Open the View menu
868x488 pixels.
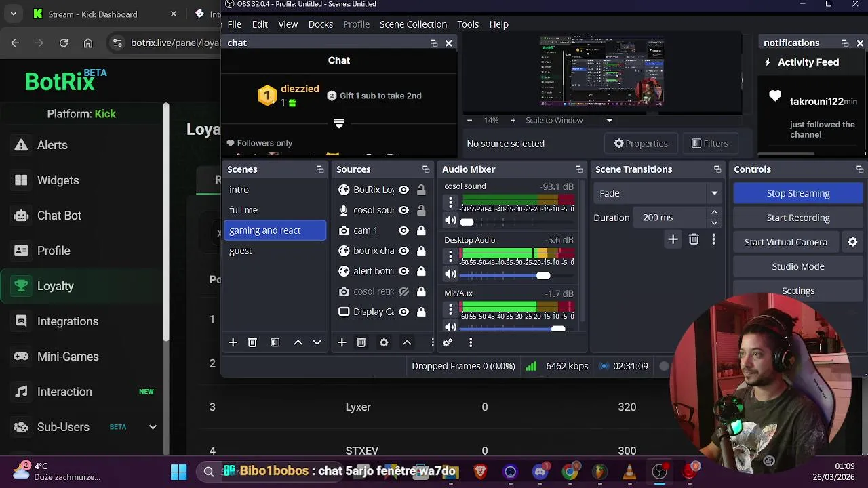(x=288, y=24)
